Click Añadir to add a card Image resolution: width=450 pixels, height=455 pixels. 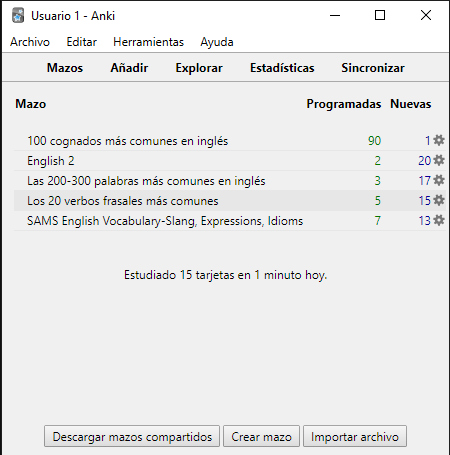pyautogui.click(x=129, y=68)
